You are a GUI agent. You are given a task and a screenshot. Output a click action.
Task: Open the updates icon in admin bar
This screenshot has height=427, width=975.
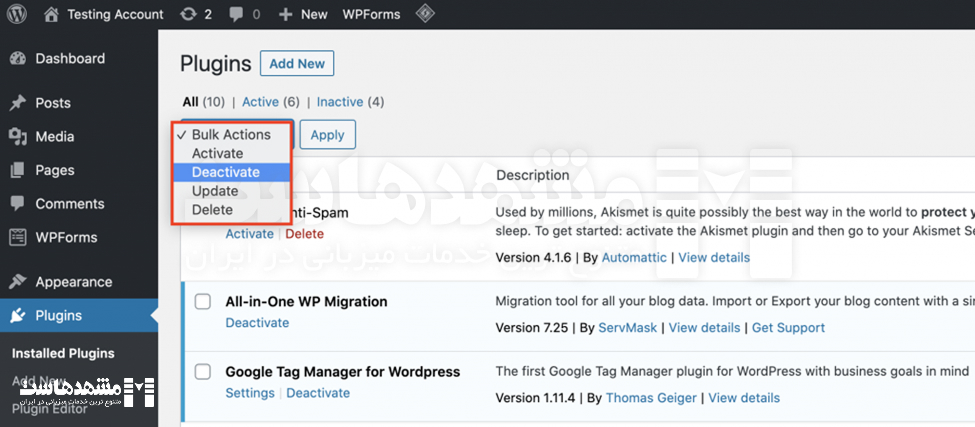click(187, 14)
